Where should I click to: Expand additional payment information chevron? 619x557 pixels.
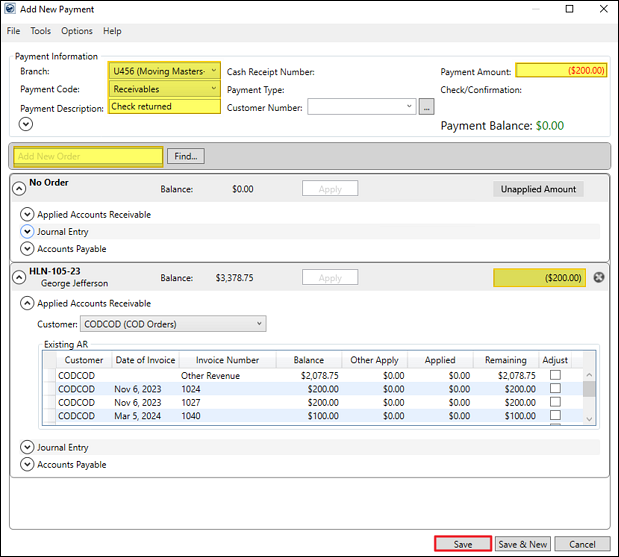click(27, 124)
